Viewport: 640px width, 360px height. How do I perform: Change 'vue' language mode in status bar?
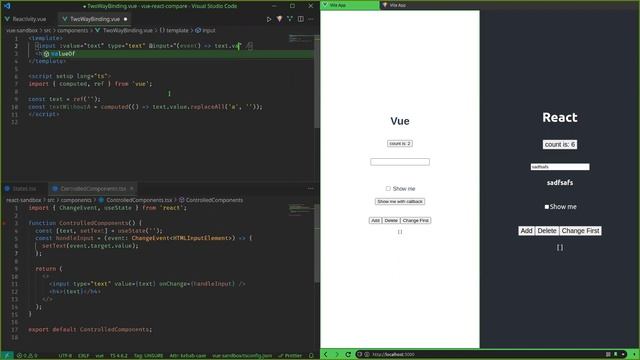pos(99,356)
